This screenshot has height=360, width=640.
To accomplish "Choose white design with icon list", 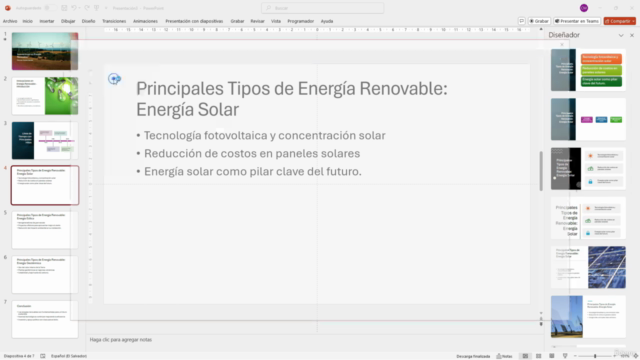I will pyautogui.click(x=588, y=218).
